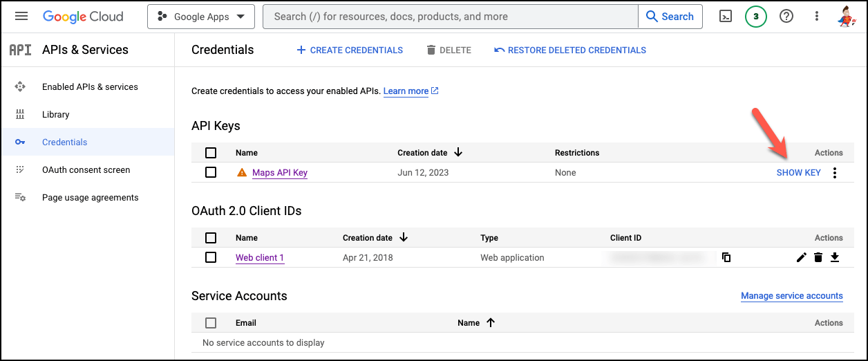Viewport: 868px width, 361px height.
Task: Select all API Keys header checkbox
Action: tap(211, 153)
